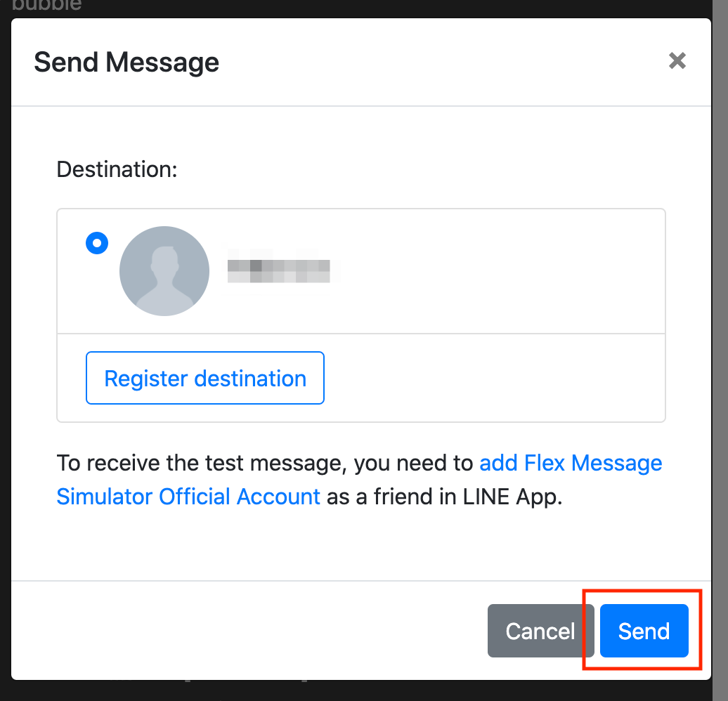Click the Destination: label
Viewport: 728px width, 701px height.
(x=117, y=169)
